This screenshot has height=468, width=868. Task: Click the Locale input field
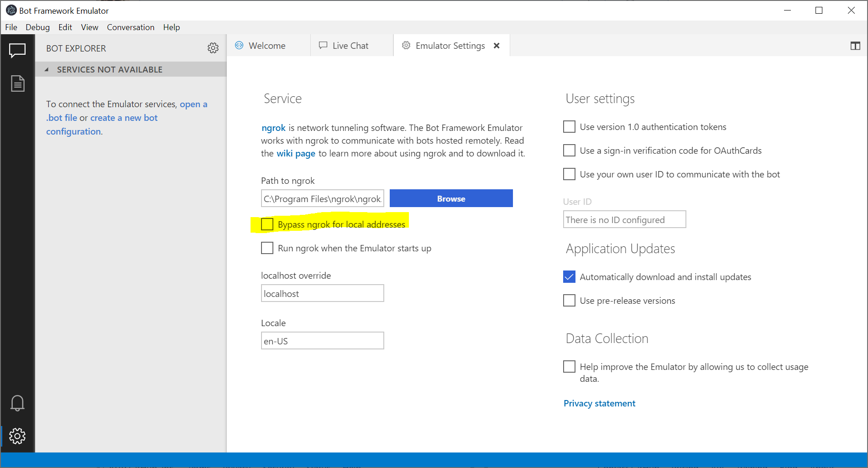tap(322, 341)
